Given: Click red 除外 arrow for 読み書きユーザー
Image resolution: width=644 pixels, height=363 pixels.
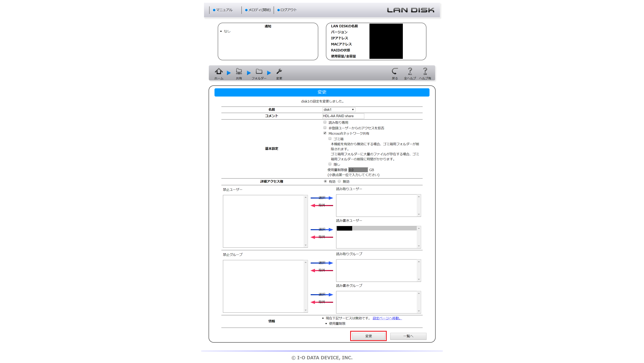Looking at the screenshot, I should point(322,237).
